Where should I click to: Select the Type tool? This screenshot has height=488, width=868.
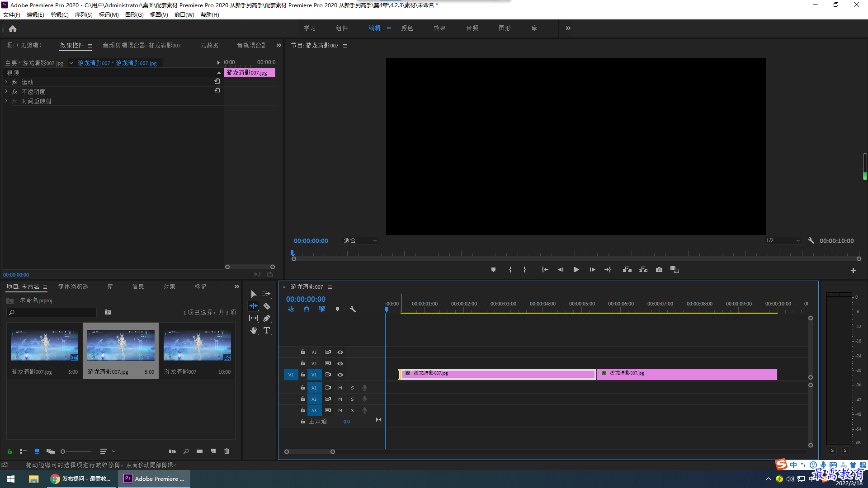tap(267, 331)
